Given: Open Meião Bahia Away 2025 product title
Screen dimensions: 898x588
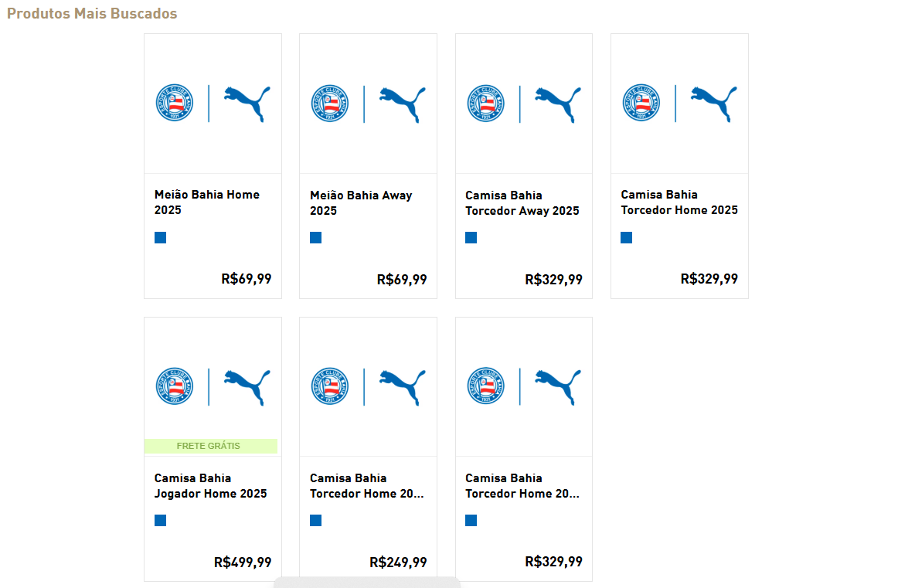Looking at the screenshot, I should 361,202.
